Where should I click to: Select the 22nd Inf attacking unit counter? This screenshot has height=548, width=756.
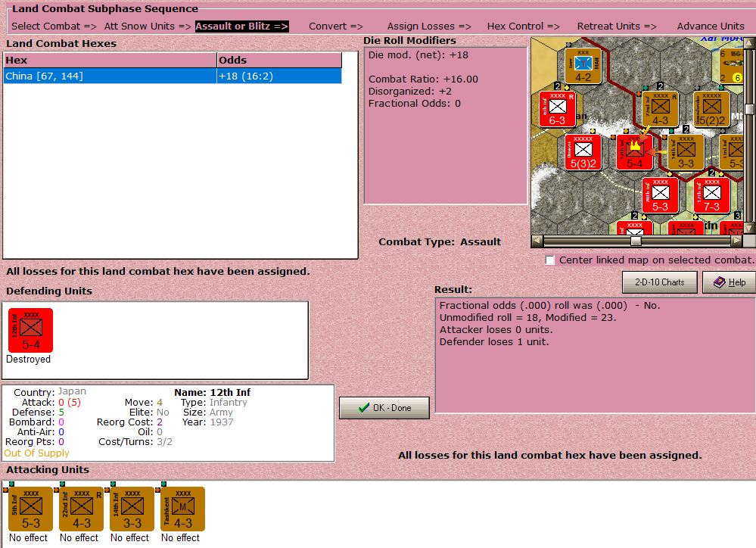coord(81,509)
